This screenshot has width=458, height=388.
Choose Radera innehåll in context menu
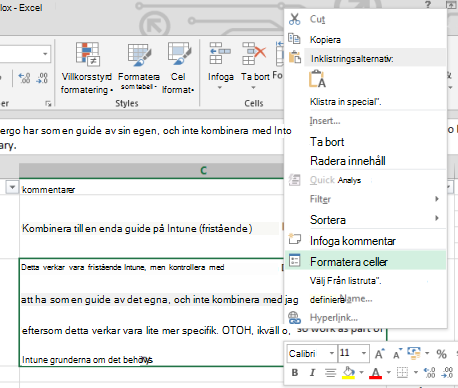coord(366,161)
